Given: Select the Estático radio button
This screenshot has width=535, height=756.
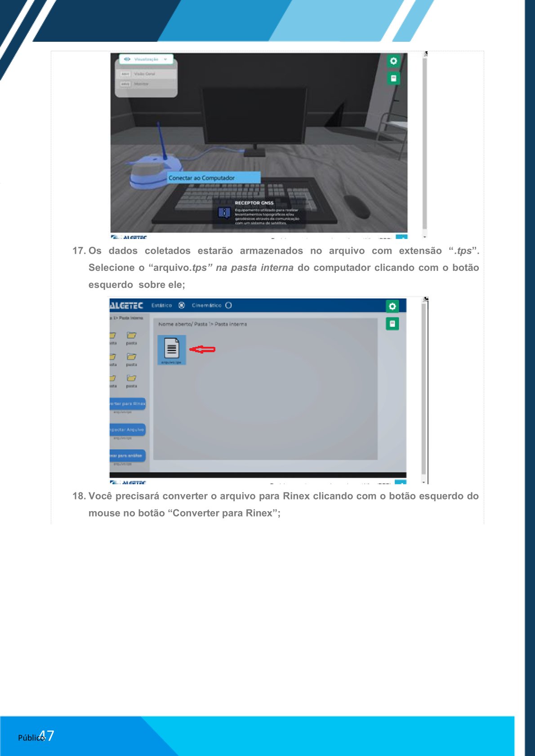Looking at the screenshot, I should 182,305.
